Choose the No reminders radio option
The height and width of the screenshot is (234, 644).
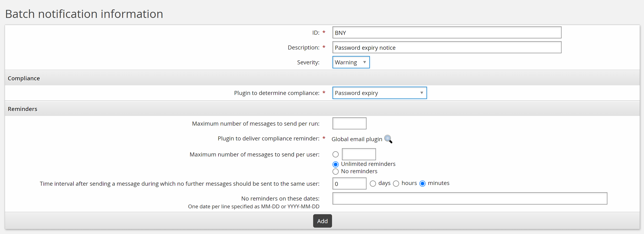point(336,172)
